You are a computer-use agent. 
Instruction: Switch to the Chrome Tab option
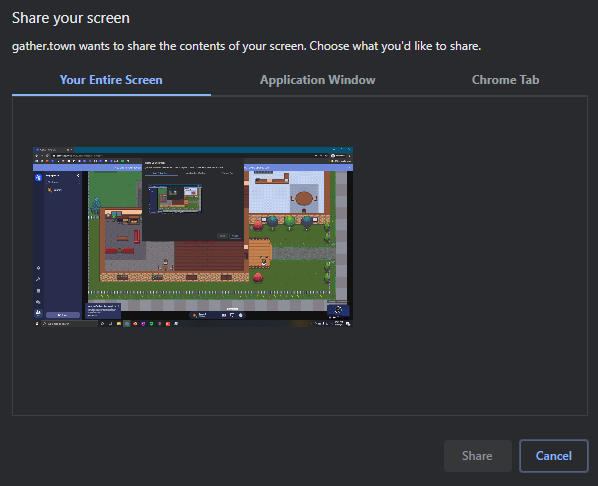pyautogui.click(x=505, y=80)
